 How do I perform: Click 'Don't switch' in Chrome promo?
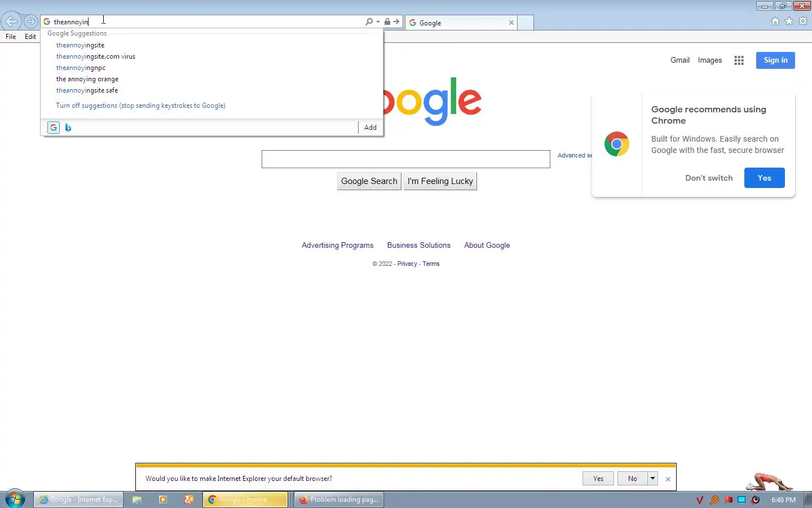[x=709, y=178]
